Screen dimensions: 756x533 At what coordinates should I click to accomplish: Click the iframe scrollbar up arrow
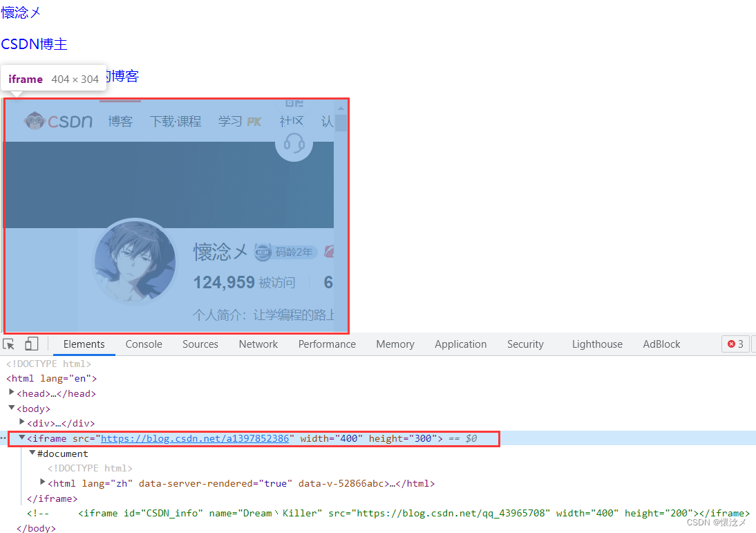click(341, 108)
